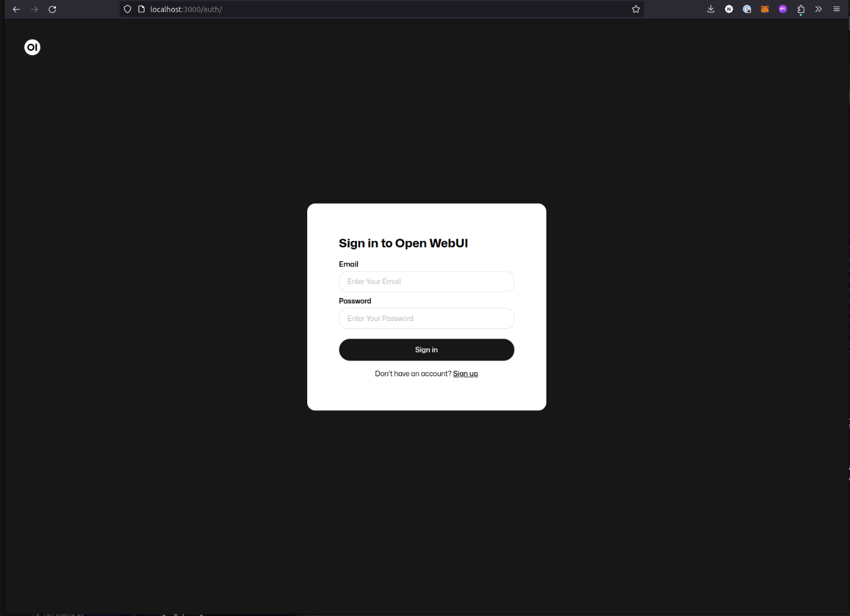Reload the page with refresh icon
The height and width of the screenshot is (616, 850).
coord(52,9)
